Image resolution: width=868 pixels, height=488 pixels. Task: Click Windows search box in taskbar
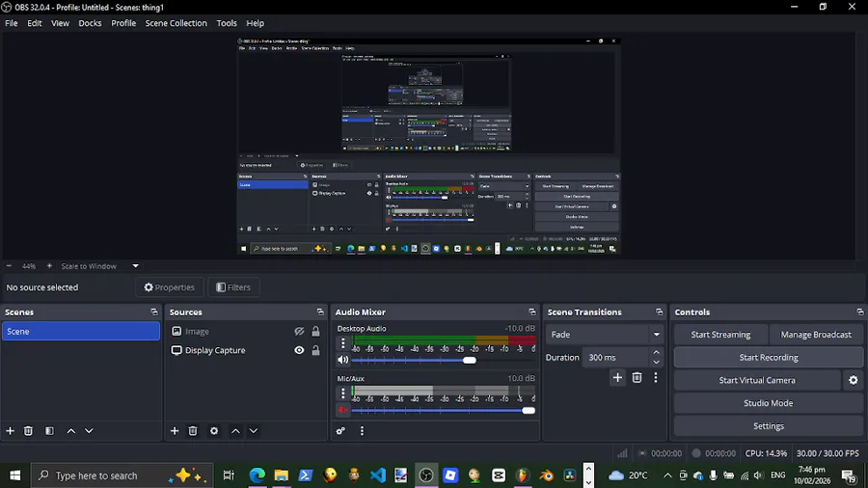coord(122,475)
